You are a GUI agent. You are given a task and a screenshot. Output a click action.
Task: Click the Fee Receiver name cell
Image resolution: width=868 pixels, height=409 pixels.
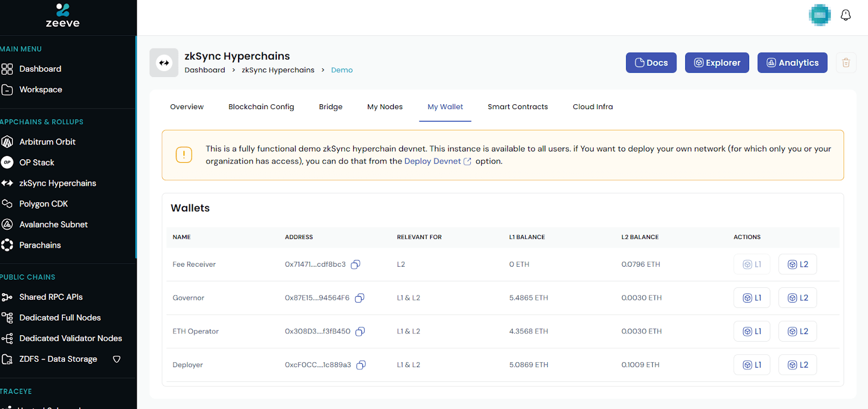coord(194,265)
